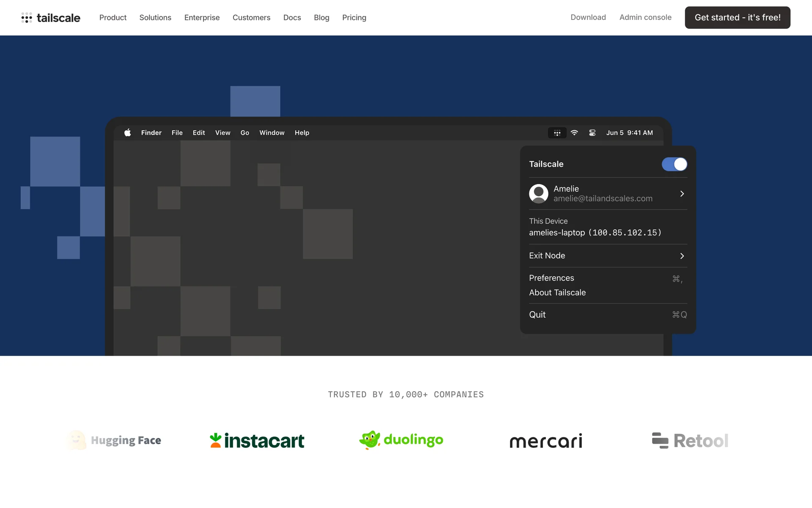Click the Mercari company logo
This screenshot has width=812, height=508.
[546, 441]
